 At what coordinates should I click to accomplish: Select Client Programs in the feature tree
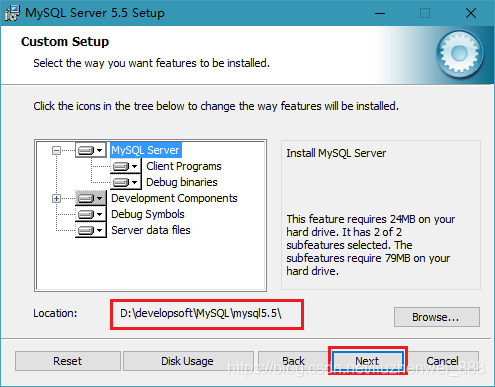(x=184, y=166)
